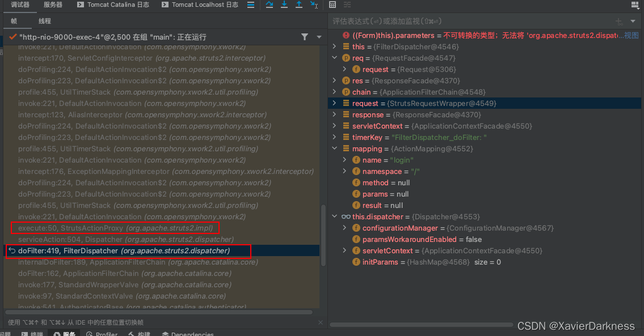Expand the configurationManager field
Screen dimensions: 644x336
(x=344, y=228)
